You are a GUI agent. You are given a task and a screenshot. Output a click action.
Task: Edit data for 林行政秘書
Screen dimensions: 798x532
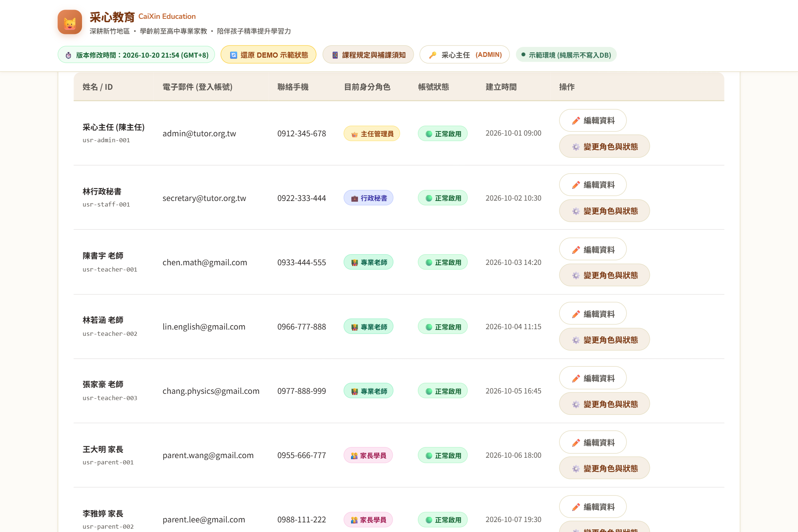coord(593,185)
